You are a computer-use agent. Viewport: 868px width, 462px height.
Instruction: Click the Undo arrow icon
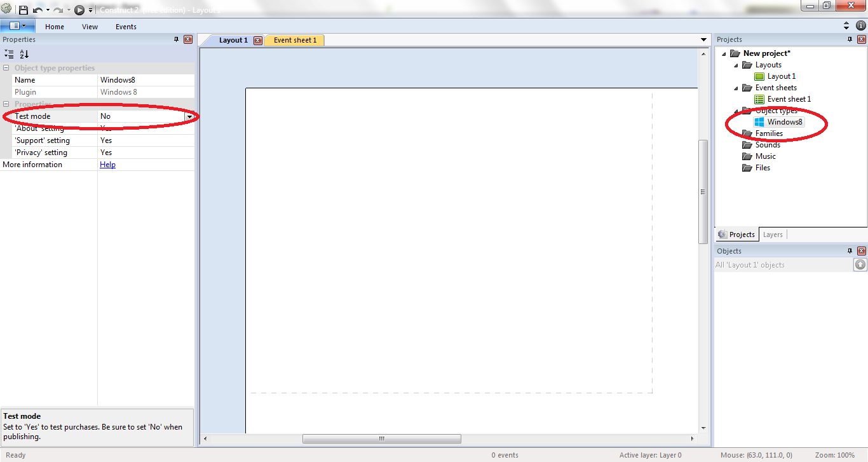(x=37, y=10)
